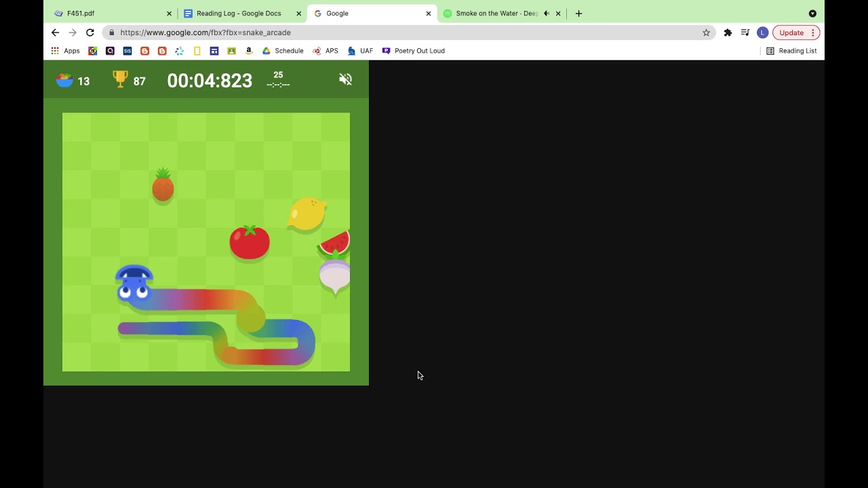This screenshot has height=488, width=868.
Task: Open Chrome three-dot menu
Action: [812, 33]
